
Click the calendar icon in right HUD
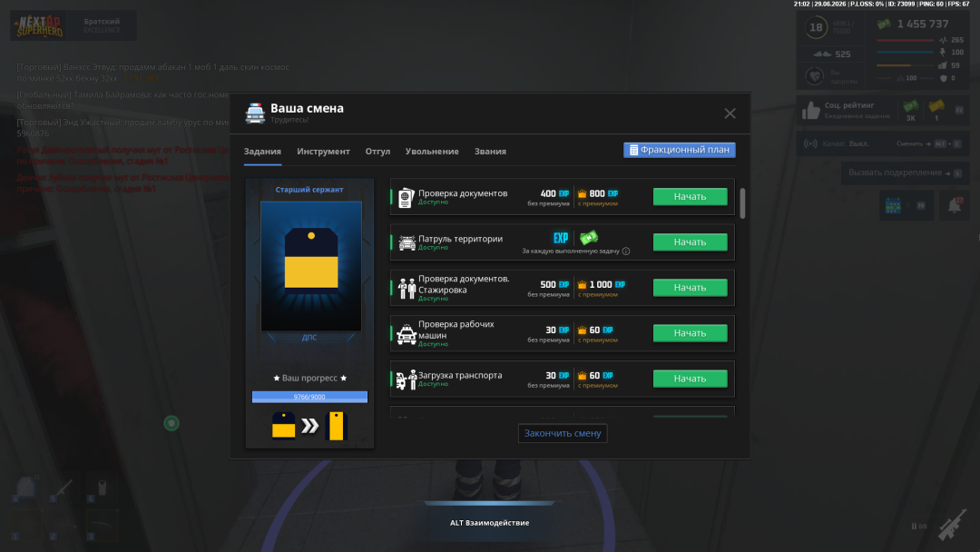[x=893, y=205]
